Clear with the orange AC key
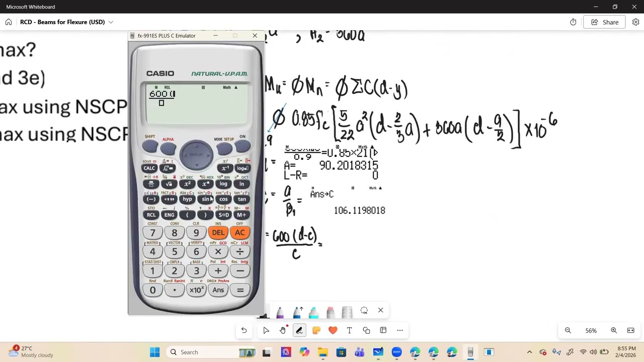This screenshot has width=644, height=362. 239,233
